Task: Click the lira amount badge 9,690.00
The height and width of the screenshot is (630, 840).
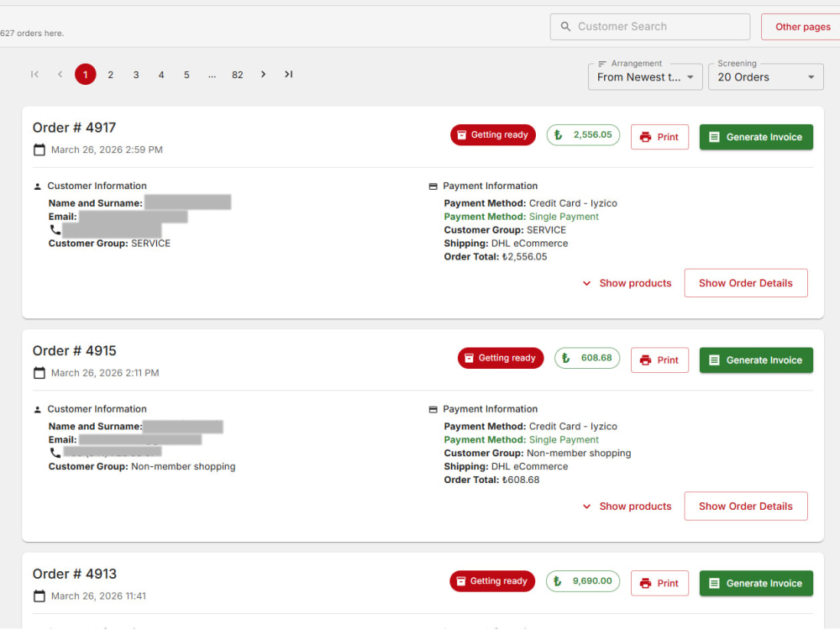Action: [583, 581]
